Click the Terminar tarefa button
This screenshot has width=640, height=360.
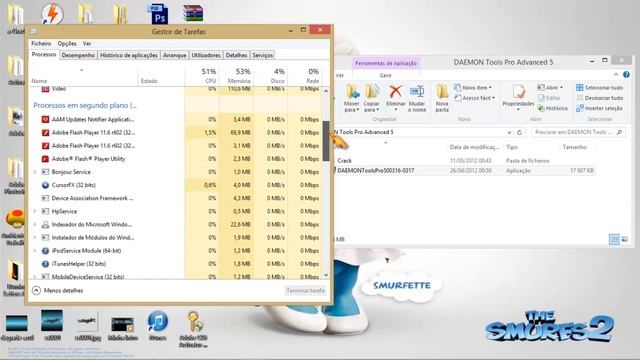pos(305,291)
